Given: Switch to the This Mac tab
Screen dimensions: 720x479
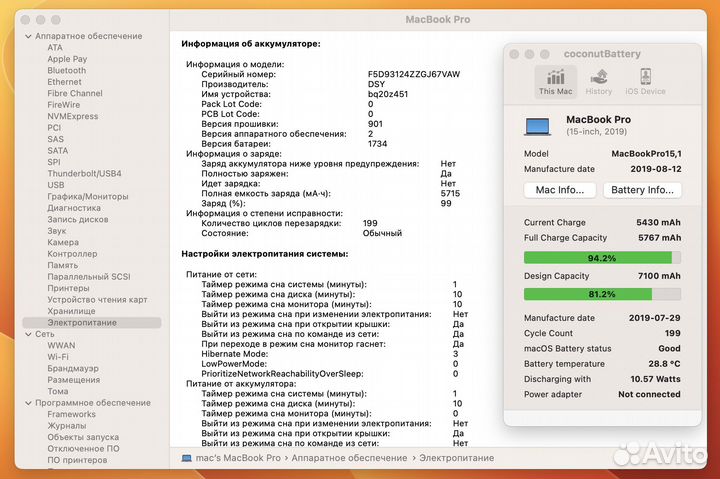Looking at the screenshot, I should 555,82.
